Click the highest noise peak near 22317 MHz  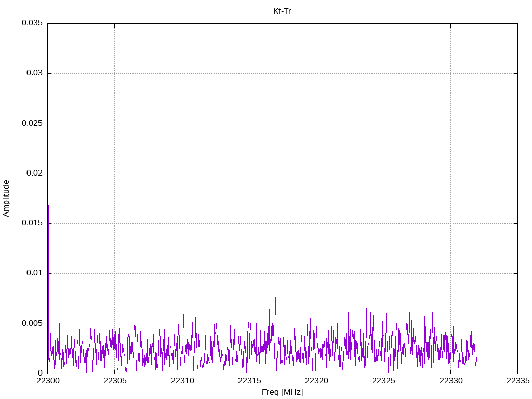275,297
